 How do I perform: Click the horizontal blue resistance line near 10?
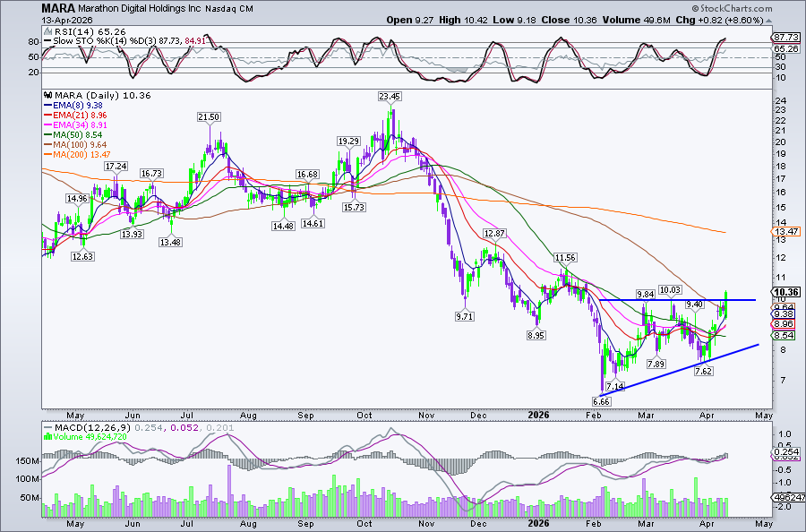click(677, 300)
